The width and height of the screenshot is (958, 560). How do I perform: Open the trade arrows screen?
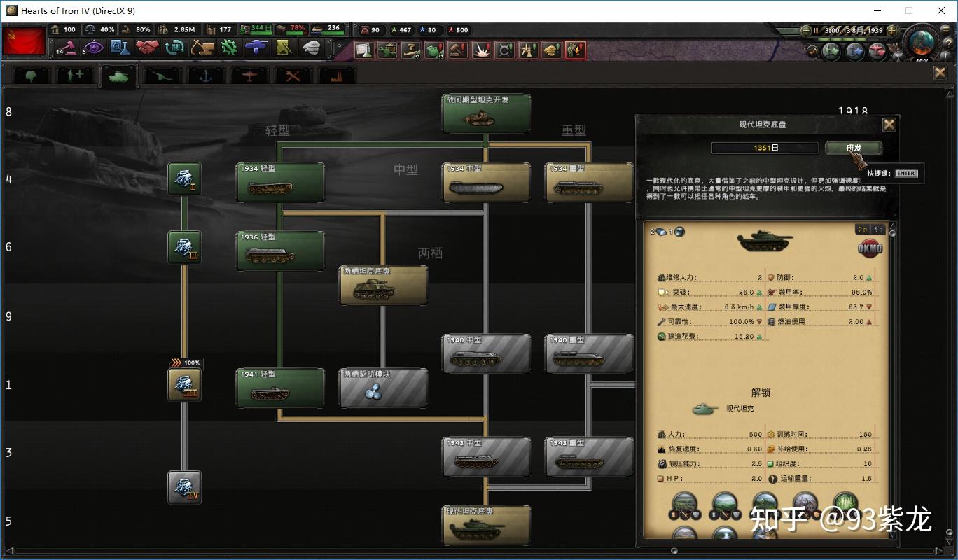(175, 48)
